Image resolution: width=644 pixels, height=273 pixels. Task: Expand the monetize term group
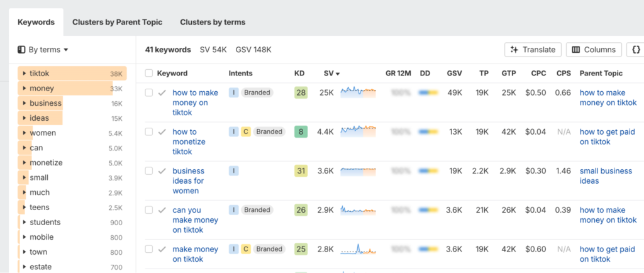[25, 162]
